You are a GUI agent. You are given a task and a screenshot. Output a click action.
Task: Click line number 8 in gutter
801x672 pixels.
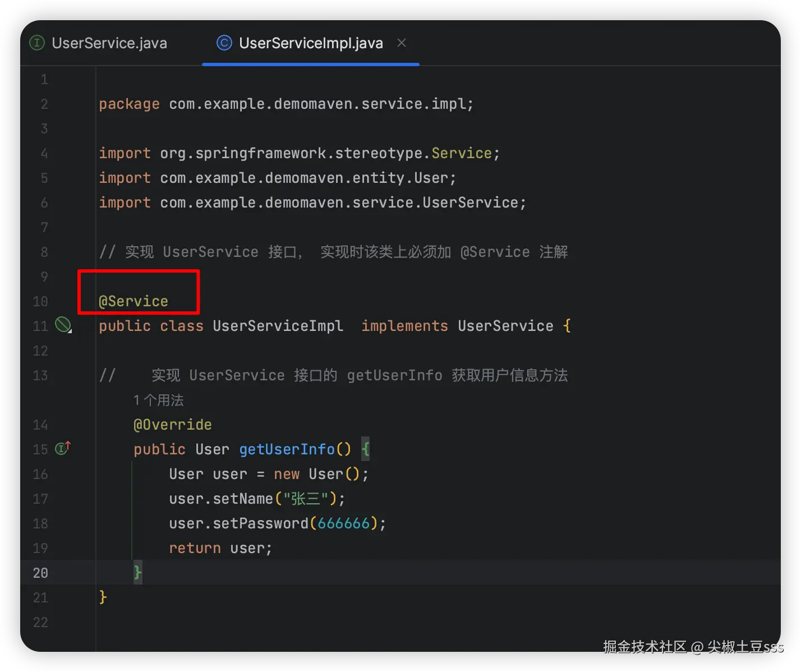44,252
